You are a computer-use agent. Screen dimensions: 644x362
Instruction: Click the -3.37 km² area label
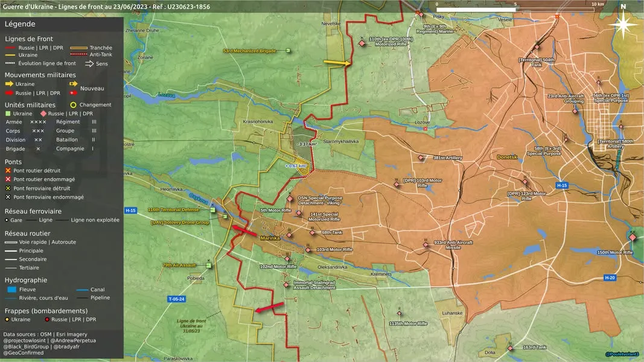pyautogui.click(x=307, y=144)
